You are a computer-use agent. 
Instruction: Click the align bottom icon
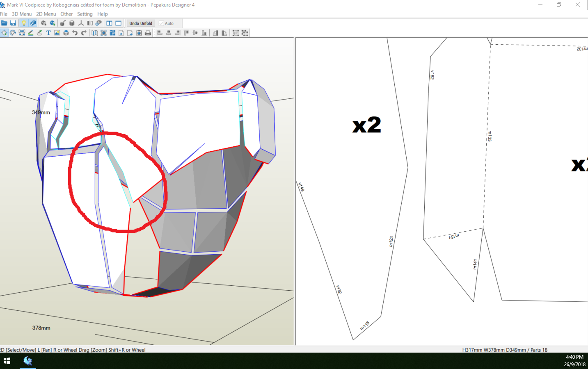(x=204, y=33)
